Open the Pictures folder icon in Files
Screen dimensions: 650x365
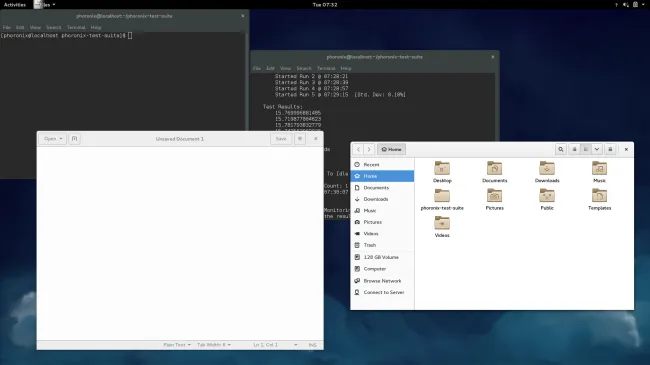[495, 196]
